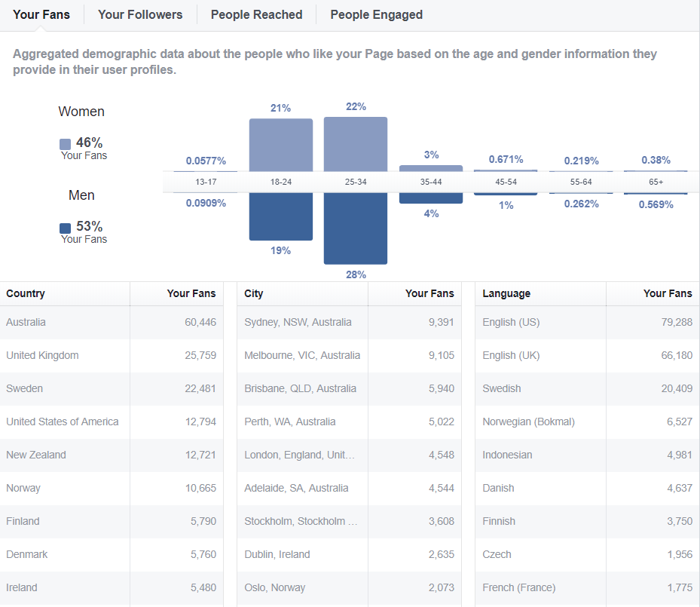Image resolution: width=700 pixels, height=607 pixels.
Task: Select Sydney, NSW, Australia in City table
Action: point(298,322)
